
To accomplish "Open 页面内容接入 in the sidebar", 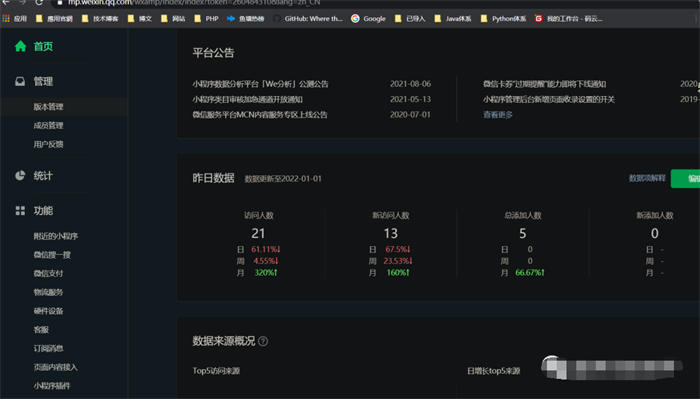I will 55,367.
